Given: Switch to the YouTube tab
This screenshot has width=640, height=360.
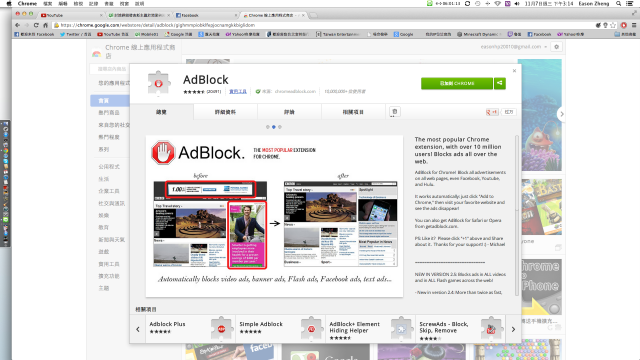Looking at the screenshot, I should (71, 15).
